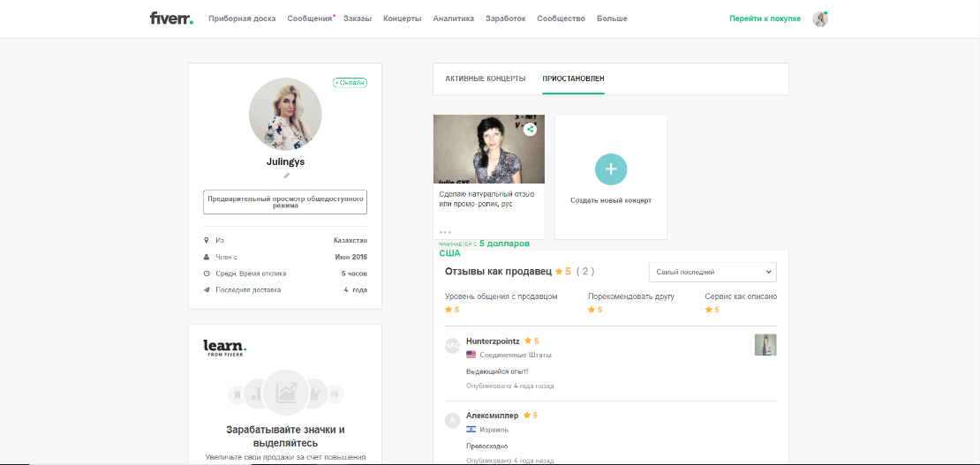Open Приборная доска in navigation

coord(242,19)
